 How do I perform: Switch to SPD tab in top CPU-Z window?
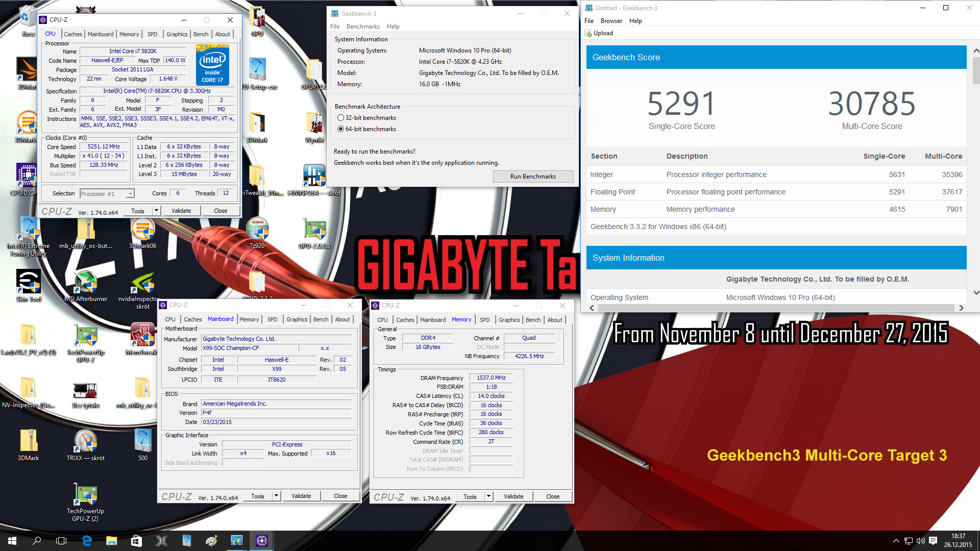click(x=152, y=34)
